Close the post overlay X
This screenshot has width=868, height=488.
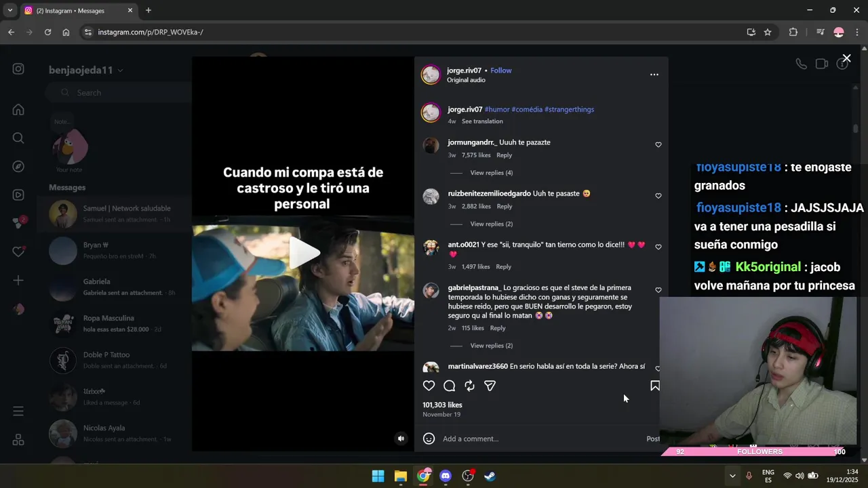click(846, 58)
